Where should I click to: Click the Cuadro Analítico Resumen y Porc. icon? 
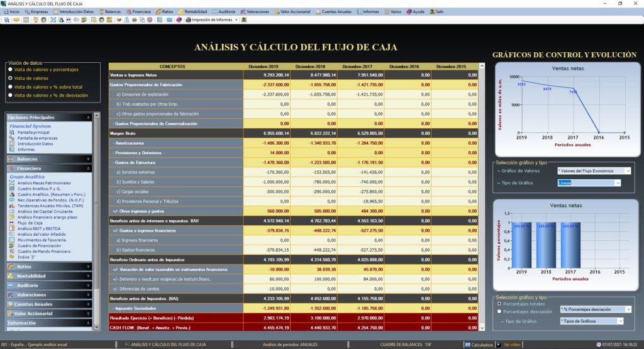tap(11, 194)
